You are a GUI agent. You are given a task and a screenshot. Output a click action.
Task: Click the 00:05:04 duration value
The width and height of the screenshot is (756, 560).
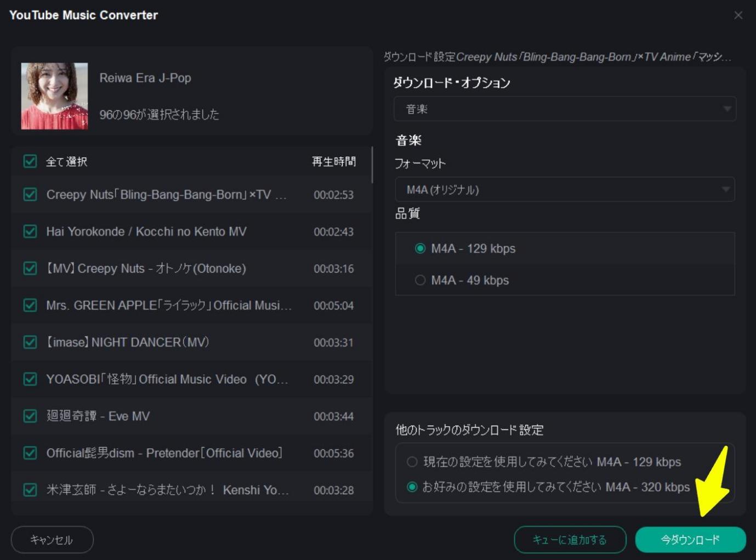(x=334, y=306)
